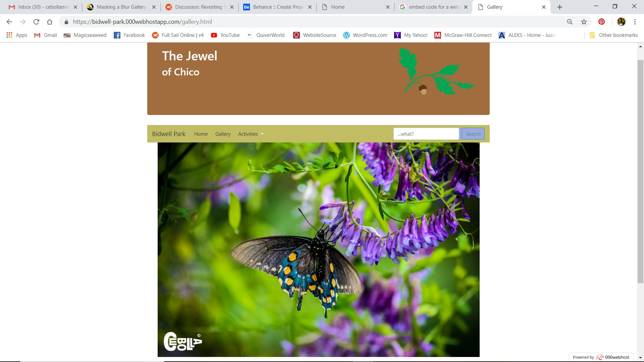Go back using the browser arrow
644x362 pixels.
9,22
